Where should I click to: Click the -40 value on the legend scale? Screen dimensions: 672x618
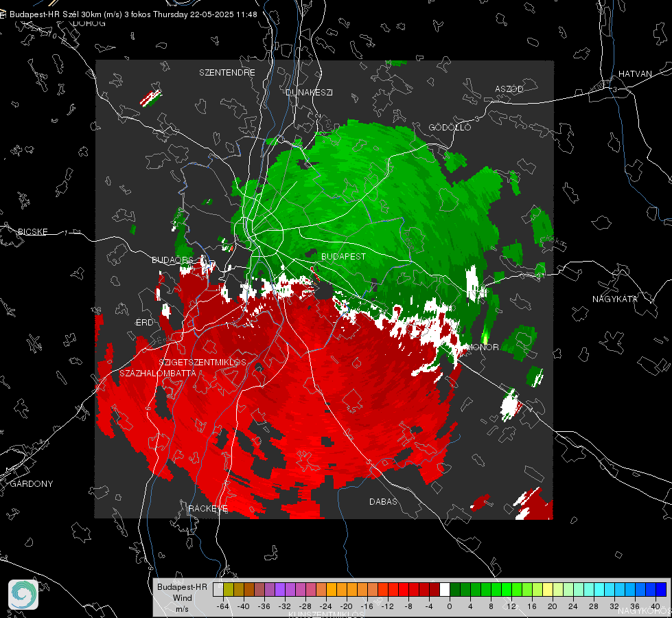(x=244, y=606)
